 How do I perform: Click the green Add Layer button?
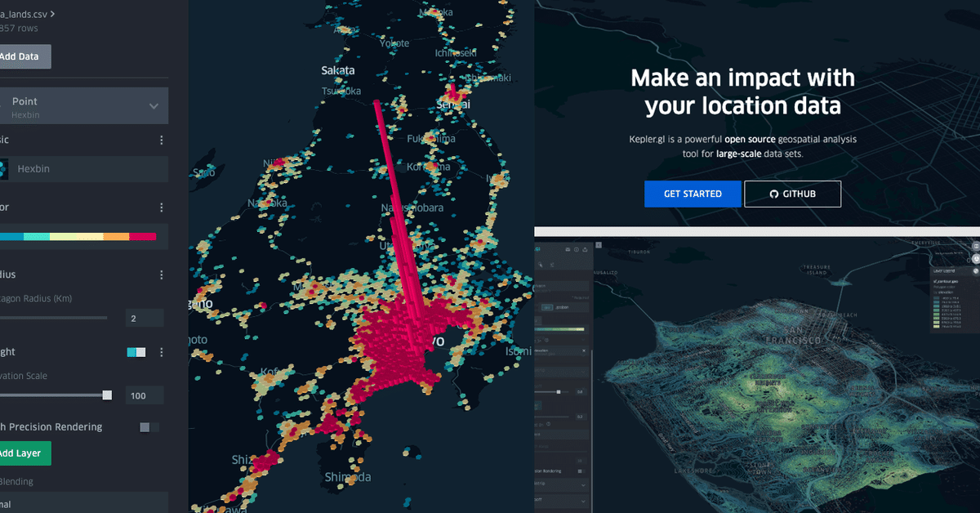[x=25, y=453]
